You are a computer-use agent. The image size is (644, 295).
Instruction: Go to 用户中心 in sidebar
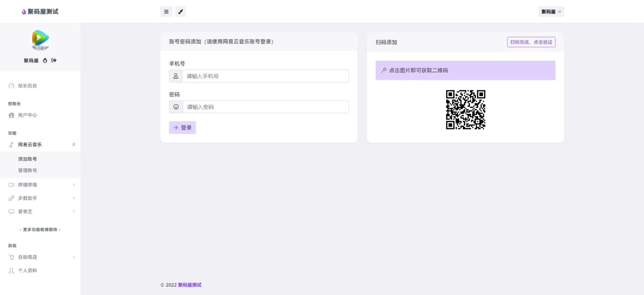coord(40,115)
